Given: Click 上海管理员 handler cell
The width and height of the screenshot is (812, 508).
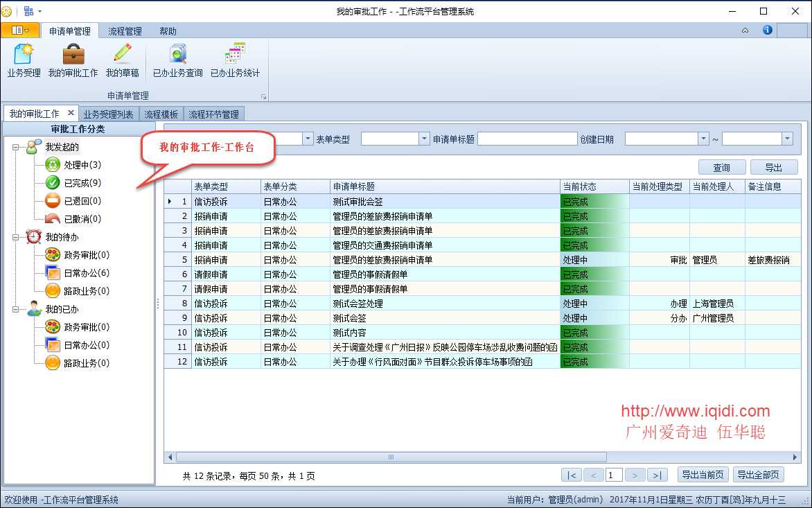Looking at the screenshot, I should click(x=717, y=304).
